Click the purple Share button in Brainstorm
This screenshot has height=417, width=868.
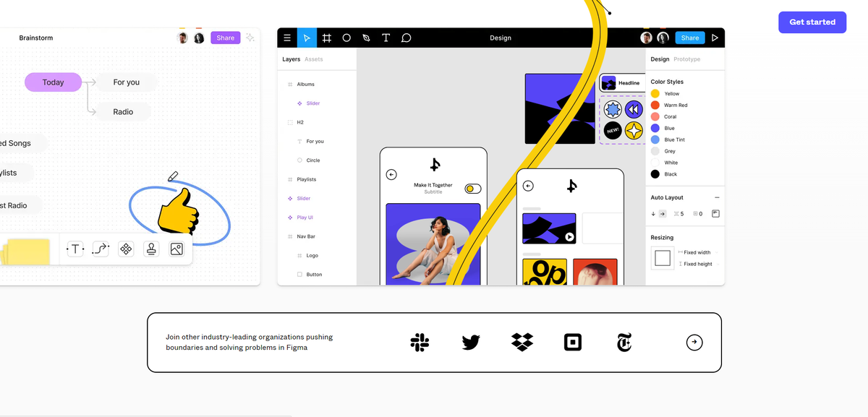226,38
